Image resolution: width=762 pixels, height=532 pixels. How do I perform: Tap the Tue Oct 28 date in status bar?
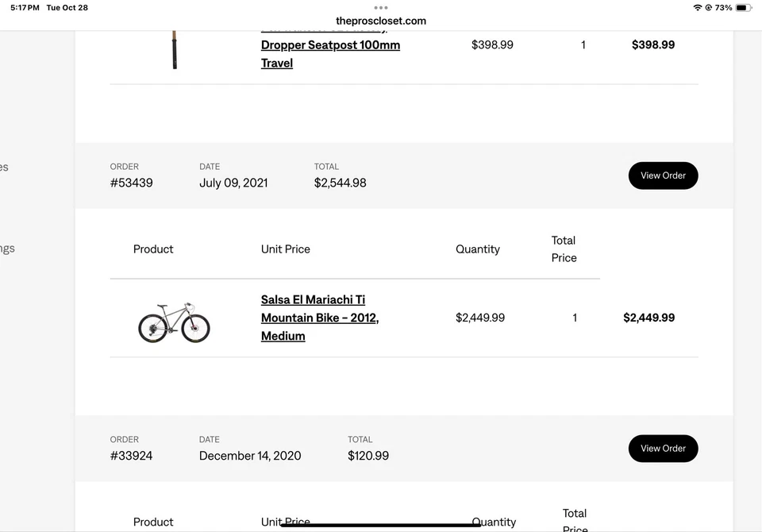pos(67,8)
